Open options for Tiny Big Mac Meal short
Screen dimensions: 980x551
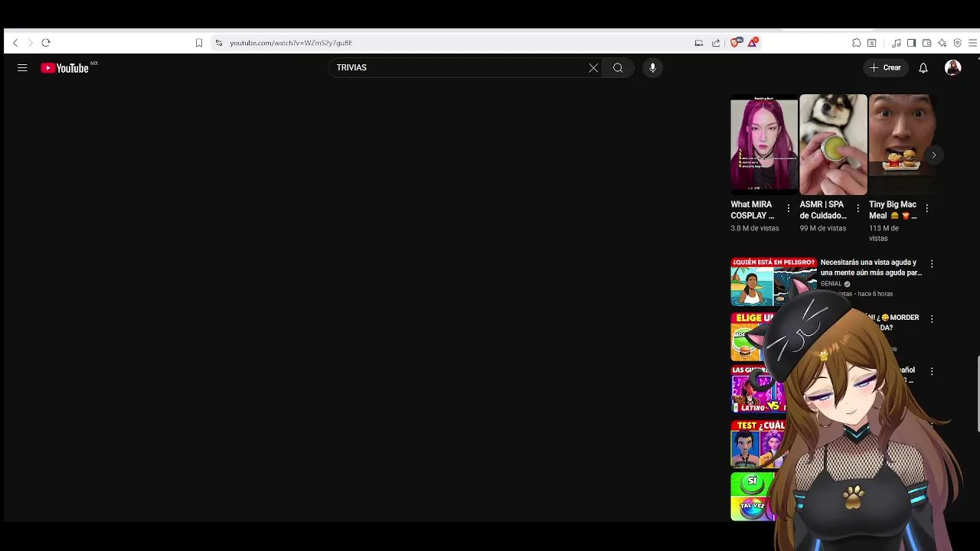click(927, 208)
